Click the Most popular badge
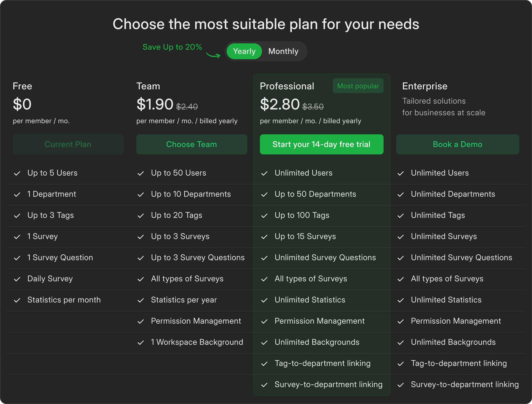Viewport: 532px width, 404px height. [358, 86]
